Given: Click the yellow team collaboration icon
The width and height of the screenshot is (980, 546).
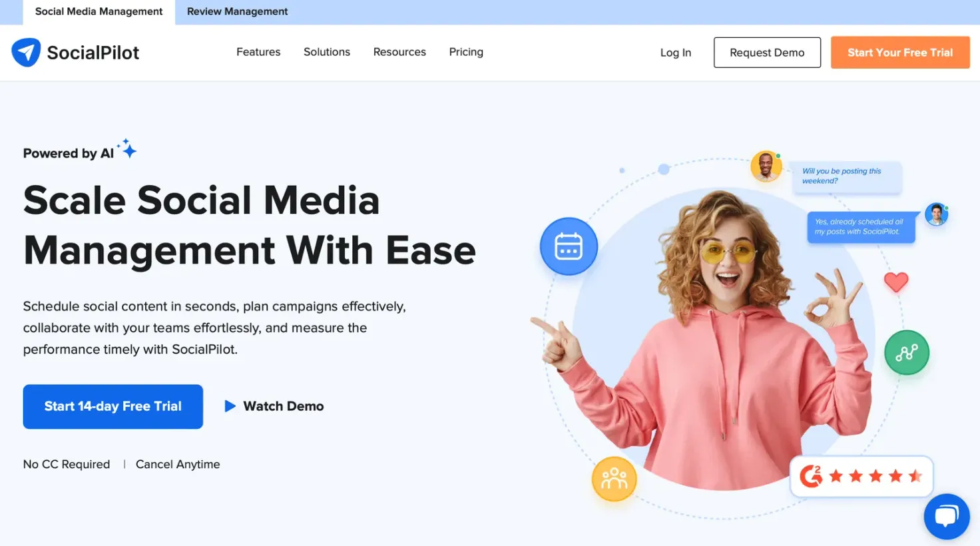Looking at the screenshot, I should [614, 479].
